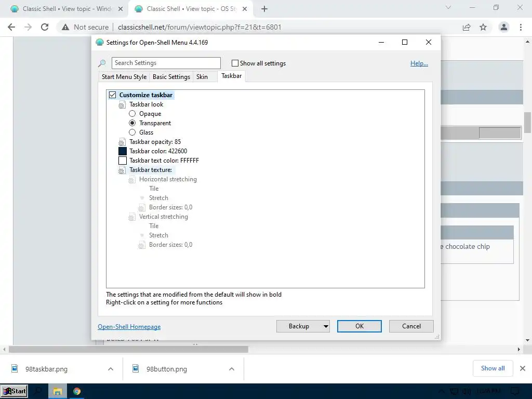Switch to the Basic Settings tab
The image size is (532, 399).
171,77
